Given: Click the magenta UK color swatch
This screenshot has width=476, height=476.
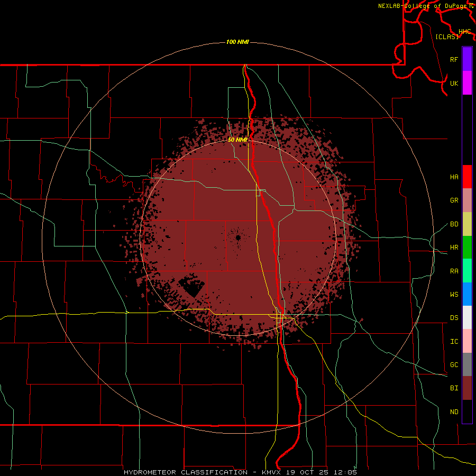Looking at the screenshot, I should click(467, 83).
